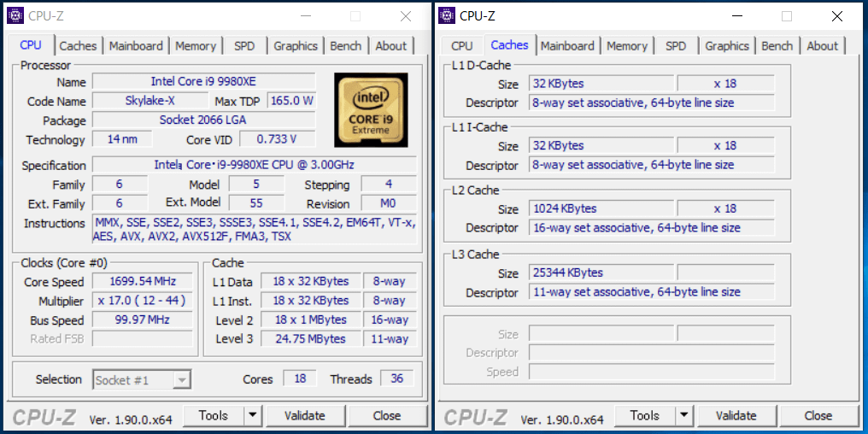
Task: Select the SPD tab in left window
Action: pos(244,46)
